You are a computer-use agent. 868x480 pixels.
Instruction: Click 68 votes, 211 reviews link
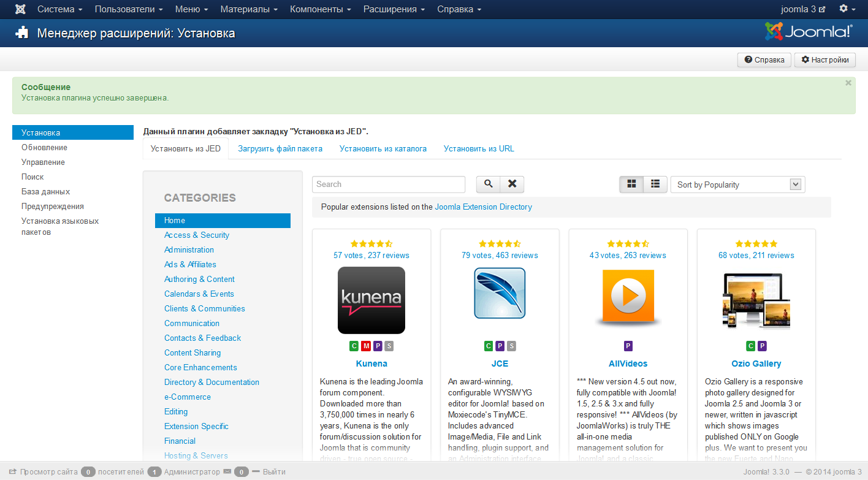point(756,256)
